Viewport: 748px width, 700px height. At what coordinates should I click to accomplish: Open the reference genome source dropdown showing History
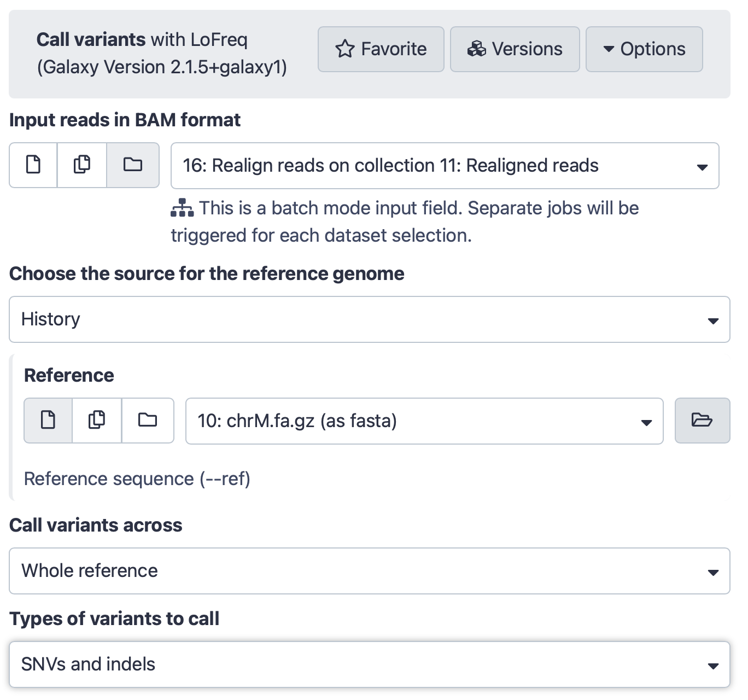point(370,319)
